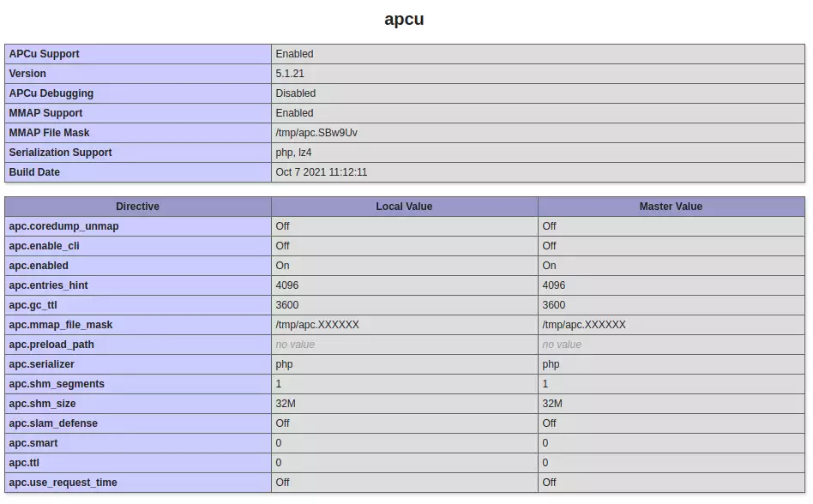Click the local value of apc.use_request_time

click(x=282, y=483)
